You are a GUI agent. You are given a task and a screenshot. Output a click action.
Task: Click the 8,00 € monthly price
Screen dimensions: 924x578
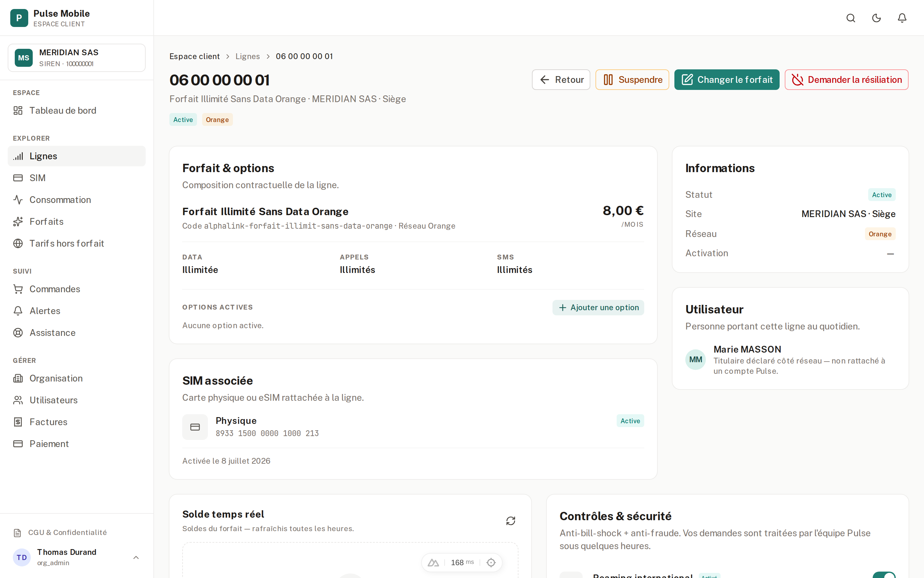(623, 211)
